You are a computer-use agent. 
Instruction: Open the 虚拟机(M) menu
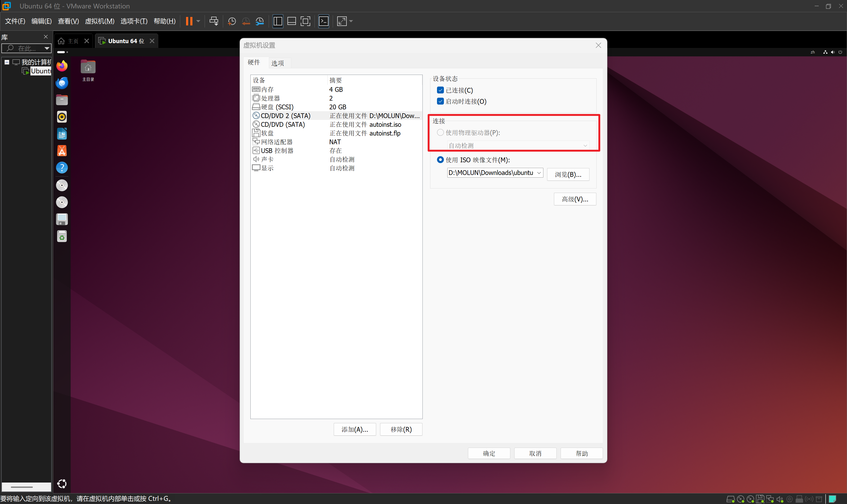[x=100, y=21]
